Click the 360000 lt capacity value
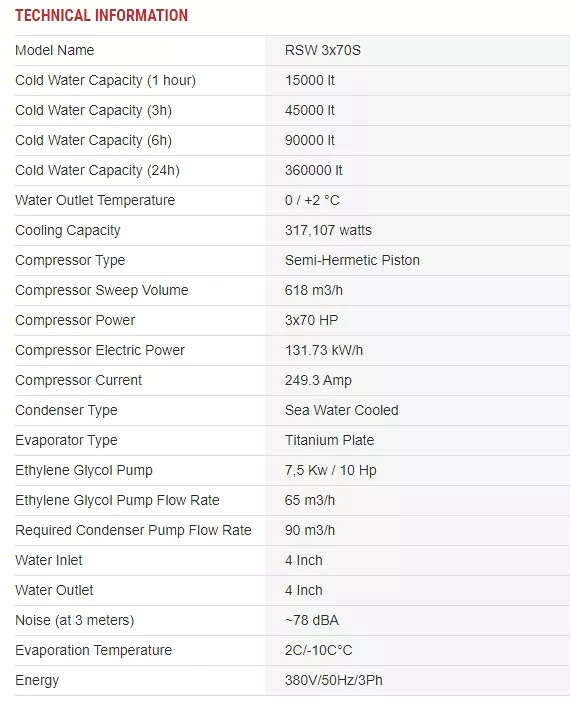The height and width of the screenshot is (702, 571). (x=313, y=170)
